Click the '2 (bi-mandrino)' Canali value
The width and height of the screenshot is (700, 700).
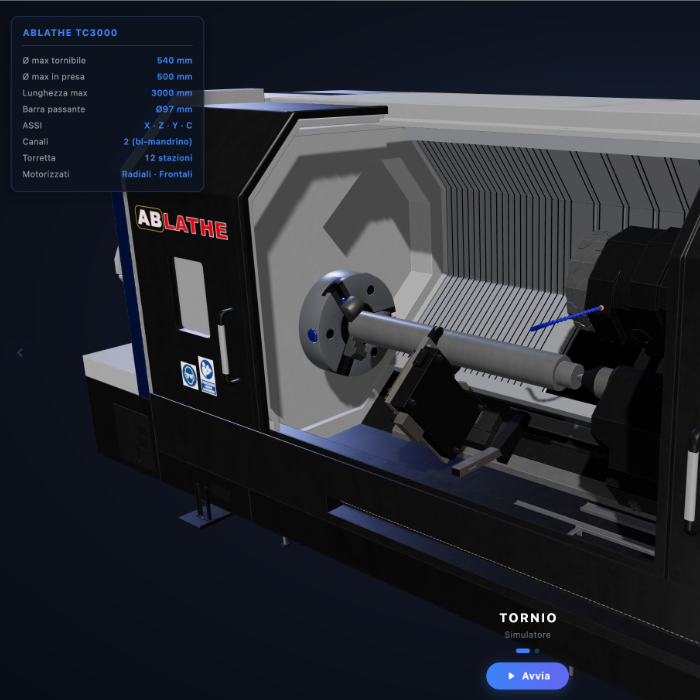click(x=158, y=142)
